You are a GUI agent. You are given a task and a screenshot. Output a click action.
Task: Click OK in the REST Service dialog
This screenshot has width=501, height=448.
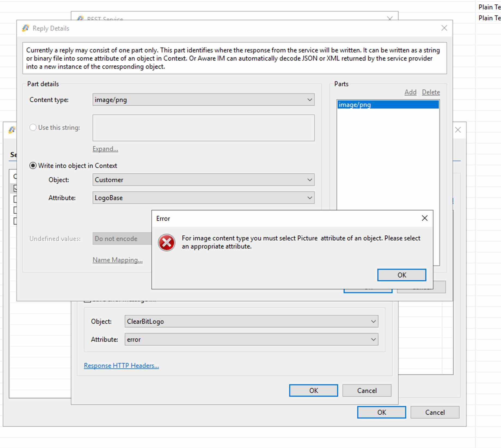313,391
